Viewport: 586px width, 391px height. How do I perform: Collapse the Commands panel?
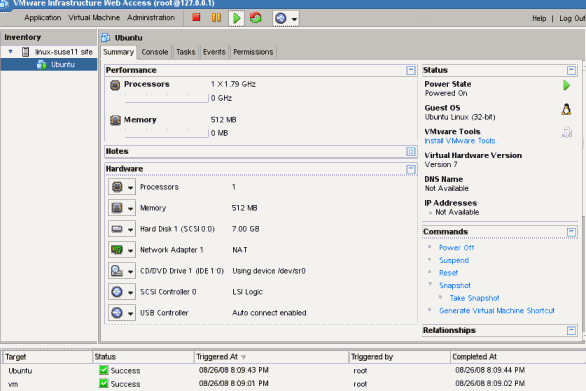tap(571, 232)
